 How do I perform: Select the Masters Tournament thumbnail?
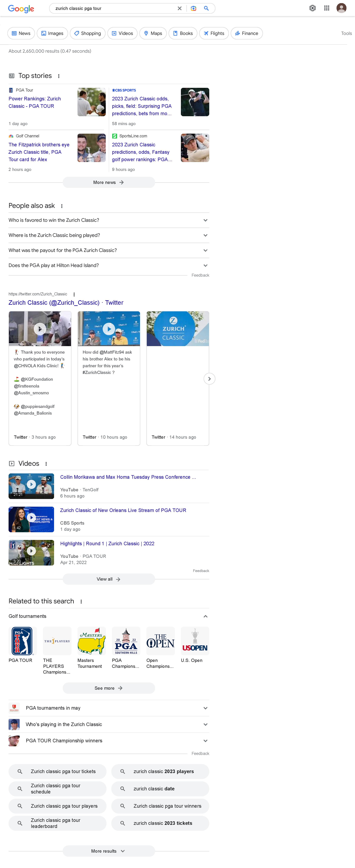click(91, 641)
